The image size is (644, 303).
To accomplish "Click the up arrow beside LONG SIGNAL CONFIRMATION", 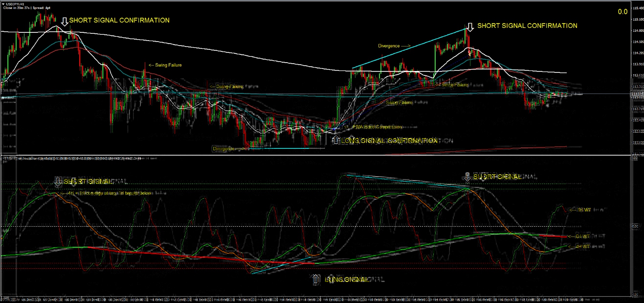I will pos(335,140).
